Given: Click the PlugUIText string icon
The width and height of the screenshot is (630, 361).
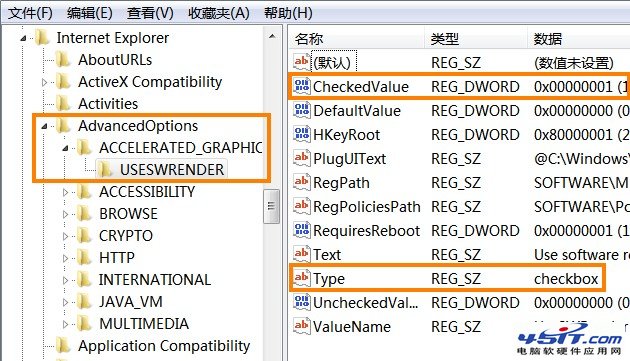Looking at the screenshot, I should [302, 158].
